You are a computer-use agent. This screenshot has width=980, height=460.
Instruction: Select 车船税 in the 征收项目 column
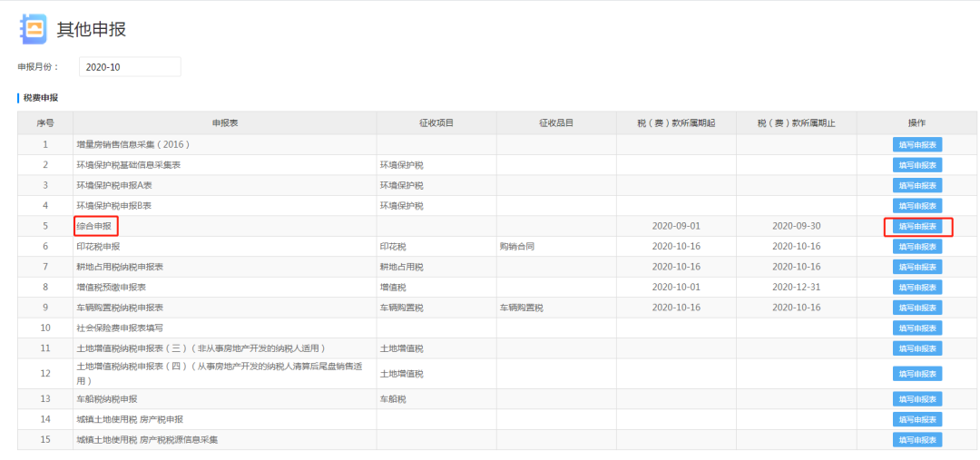tap(393, 398)
